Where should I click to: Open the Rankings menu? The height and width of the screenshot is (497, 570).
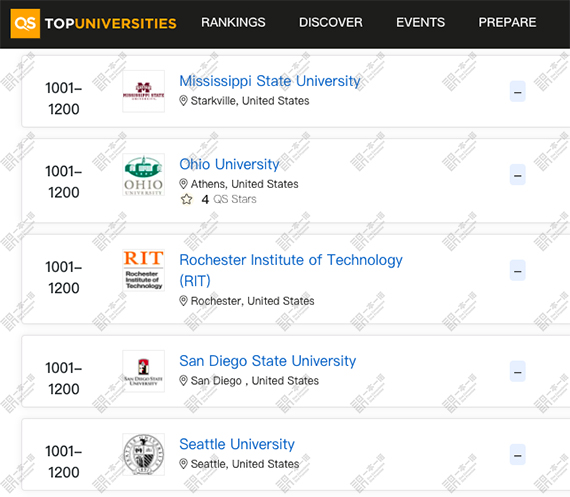click(233, 23)
